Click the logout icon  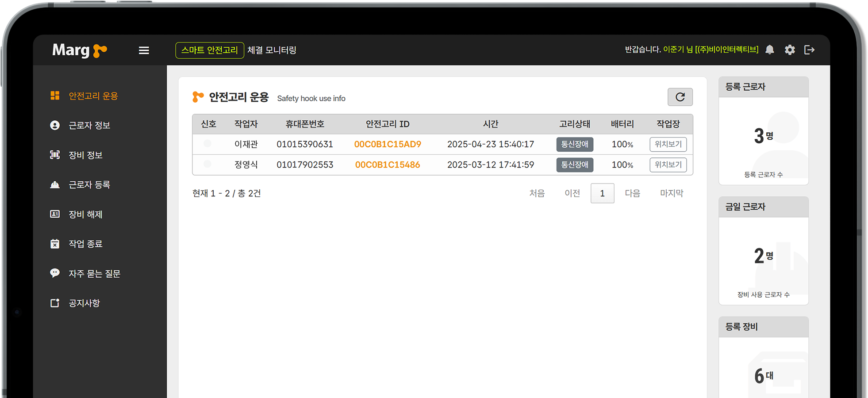pyautogui.click(x=809, y=50)
